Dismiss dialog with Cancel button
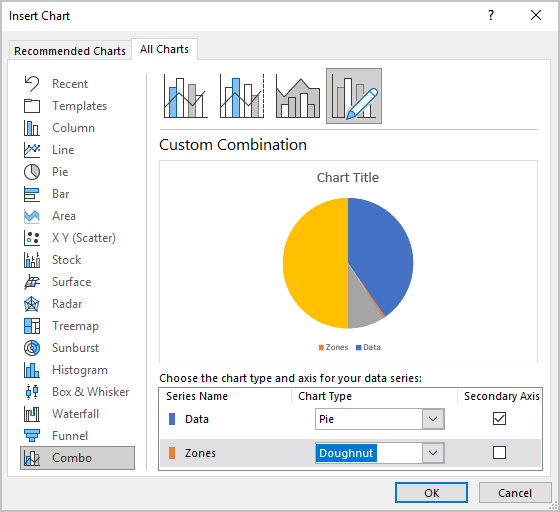Screen dimensions: 560x512 tap(515, 493)
